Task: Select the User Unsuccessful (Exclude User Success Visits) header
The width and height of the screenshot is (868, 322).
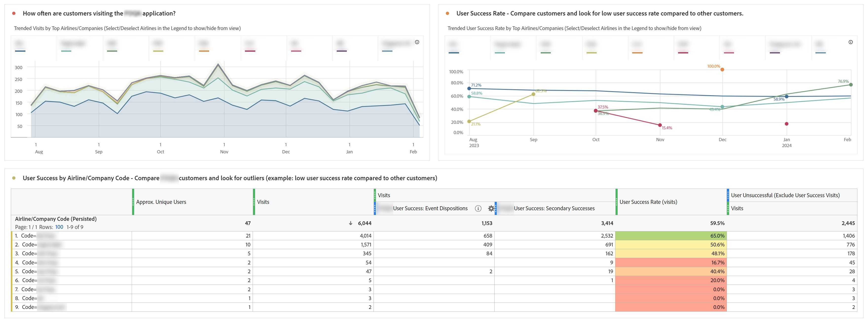Action: pos(785,195)
